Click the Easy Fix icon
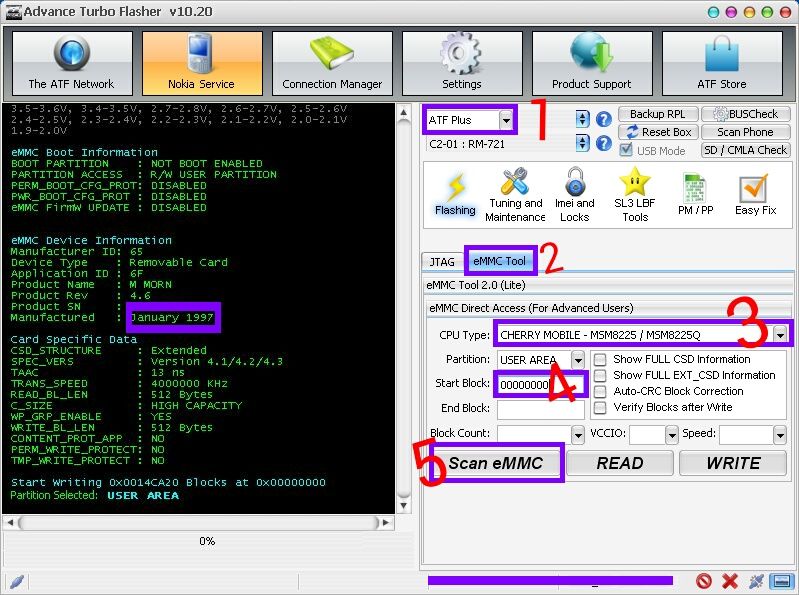Viewport: 799px width, 595px height. (755, 194)
